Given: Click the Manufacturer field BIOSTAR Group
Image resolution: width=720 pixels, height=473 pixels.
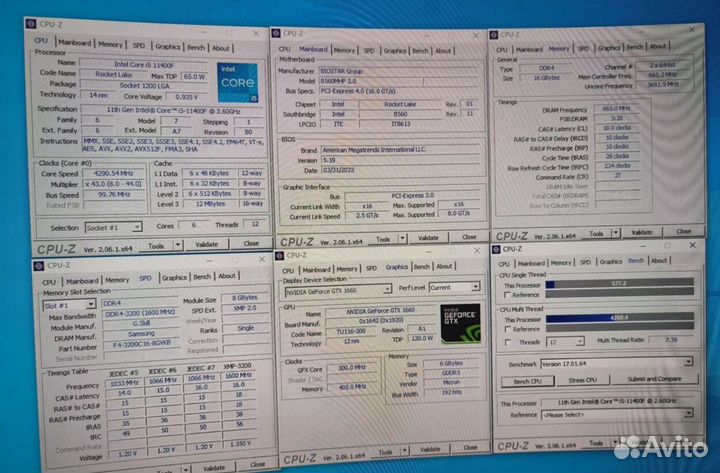Looking at the screenshot, I should (x=399, y=71).
